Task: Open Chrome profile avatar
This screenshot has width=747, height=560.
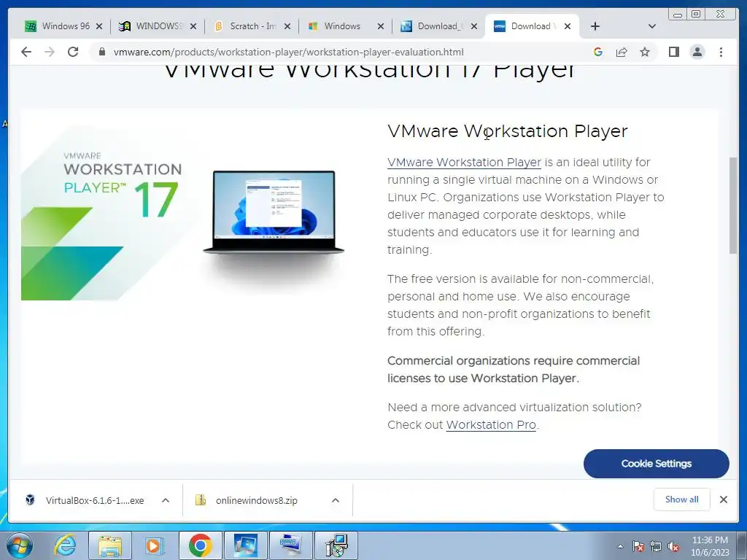Action: (697, 52)
